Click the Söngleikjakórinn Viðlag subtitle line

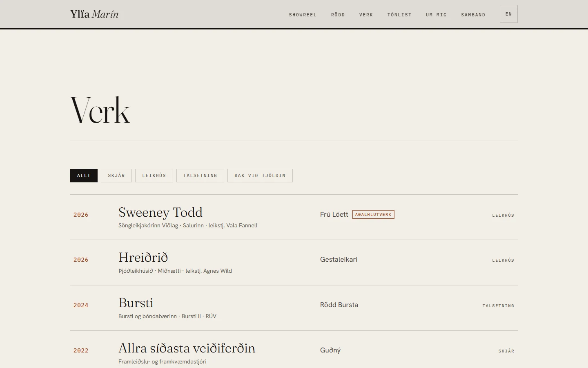click(x=188, y=225)
